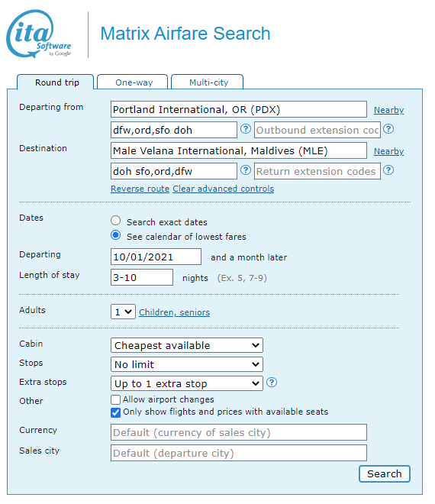
Task: Enable Allow airport changes checkbox
Action: 116,399
